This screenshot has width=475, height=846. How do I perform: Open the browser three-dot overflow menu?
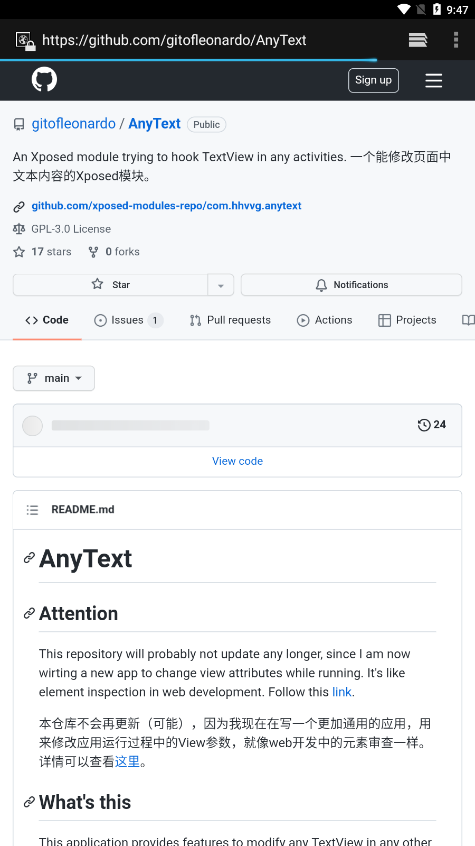coord(456,40)
